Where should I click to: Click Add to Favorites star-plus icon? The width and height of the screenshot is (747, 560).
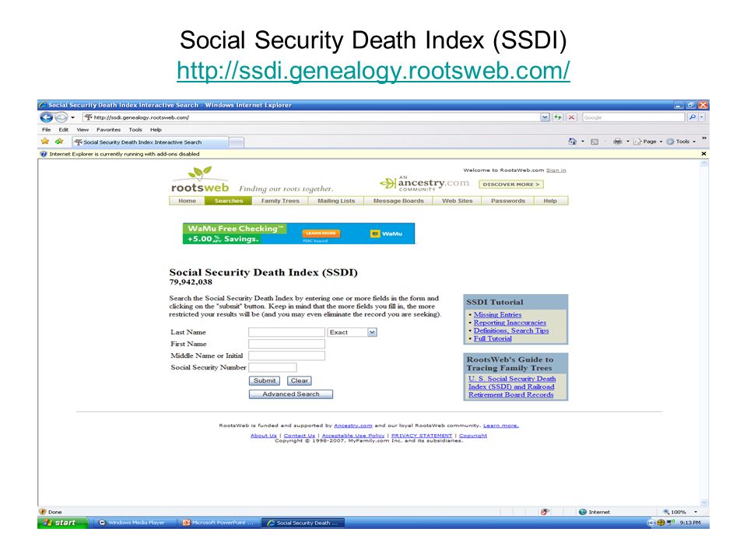(x=59, y=142)
